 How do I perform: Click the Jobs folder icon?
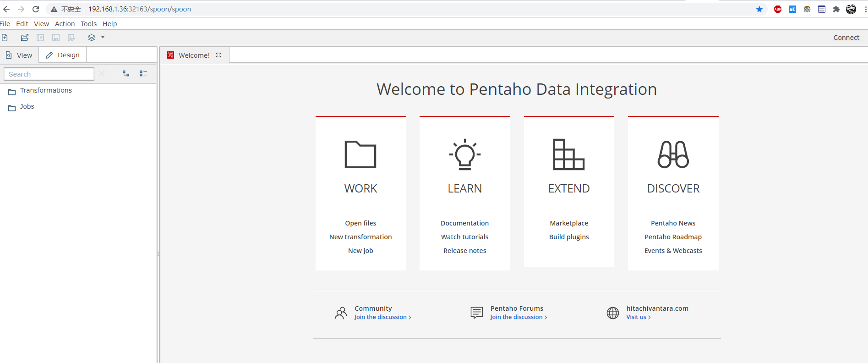12,108
